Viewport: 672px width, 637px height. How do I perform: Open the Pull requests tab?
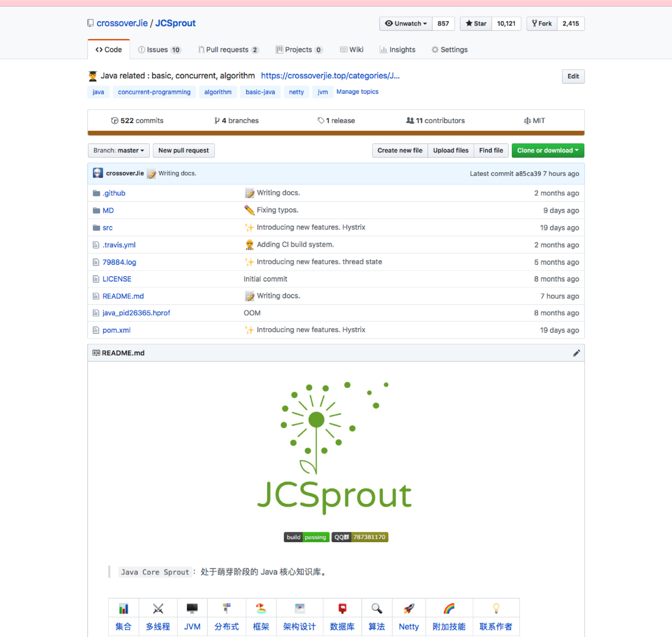pos(228,50)
